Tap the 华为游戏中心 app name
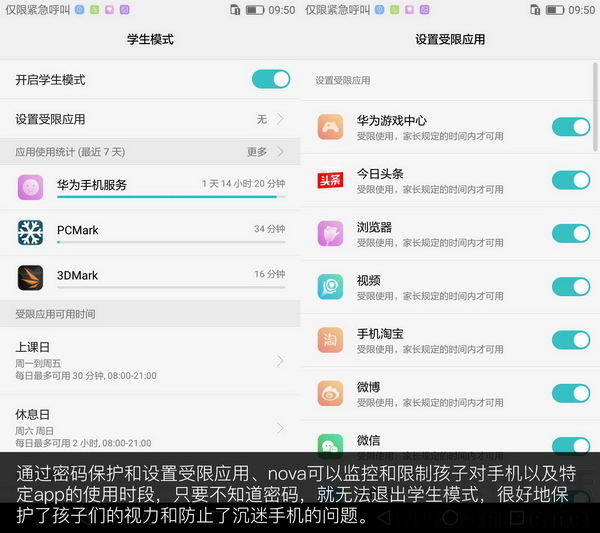The image size is (600, 533). pos(392,121)
